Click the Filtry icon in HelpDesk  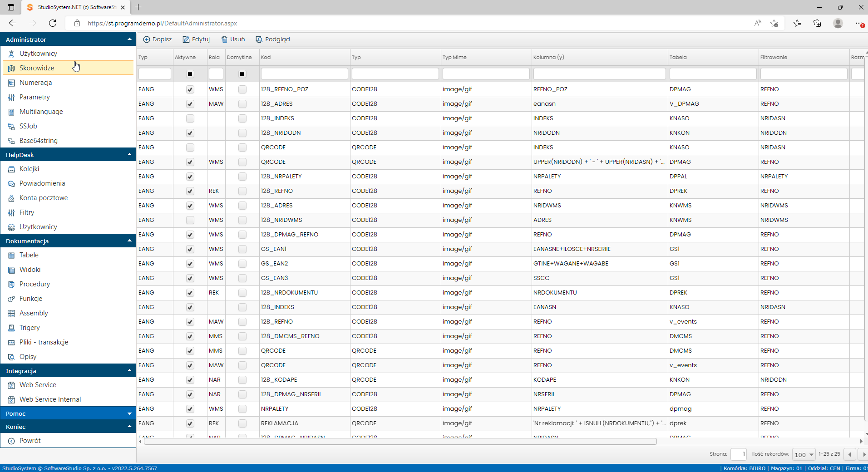coord(11,213)
